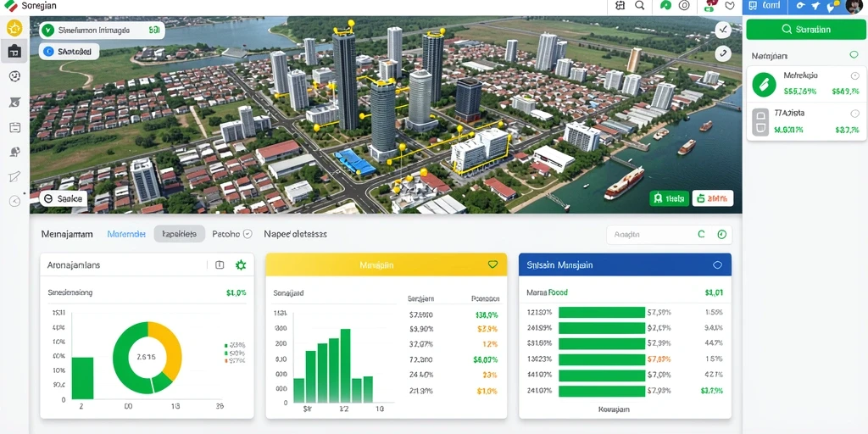The height and width of the screenshot is (434, 868).
Task: Click the lower round map control button
Action: point(723,53)
